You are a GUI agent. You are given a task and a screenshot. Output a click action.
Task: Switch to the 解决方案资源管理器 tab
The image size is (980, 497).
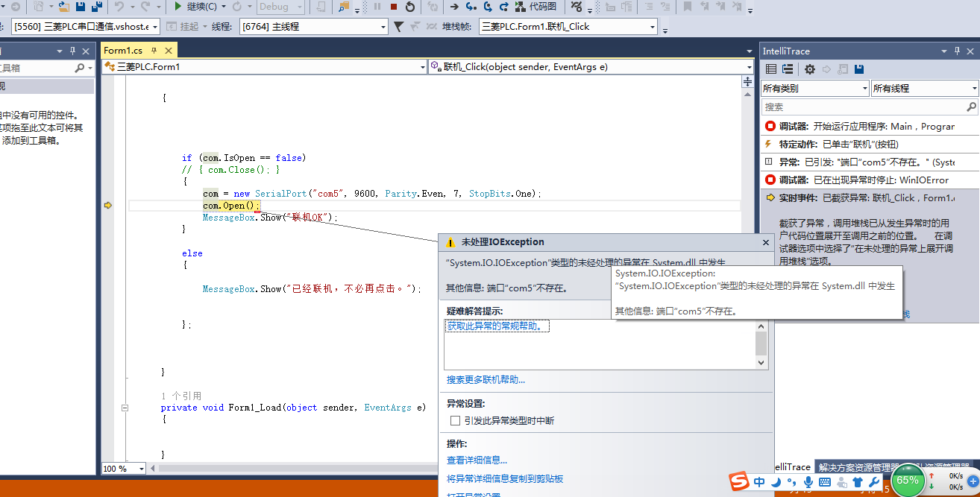coord(859,467)
